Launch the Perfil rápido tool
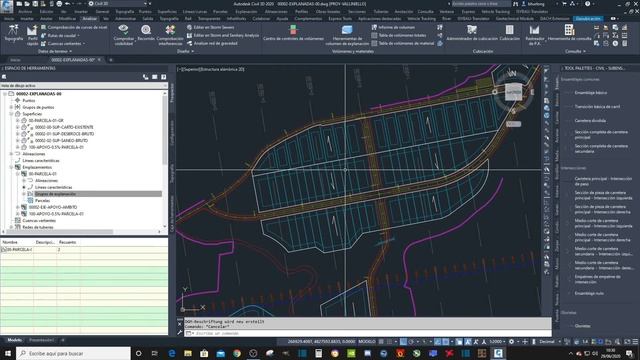 pos(32,35)
